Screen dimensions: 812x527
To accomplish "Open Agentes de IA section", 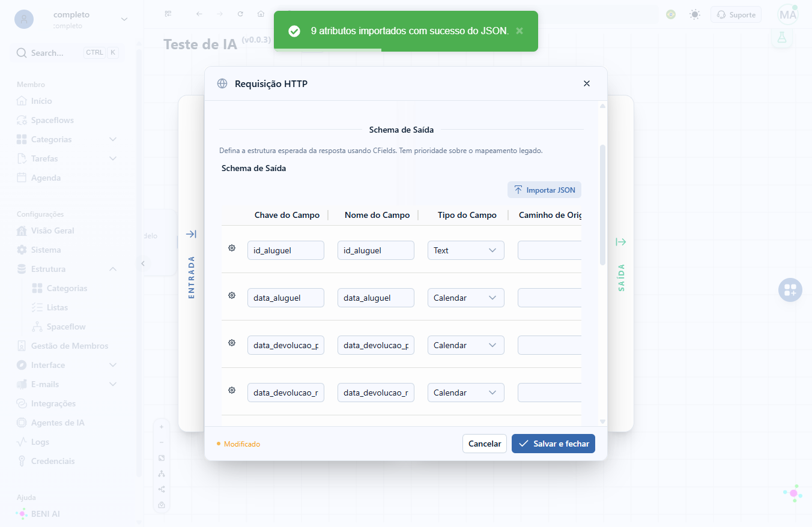I will [50, 423].
